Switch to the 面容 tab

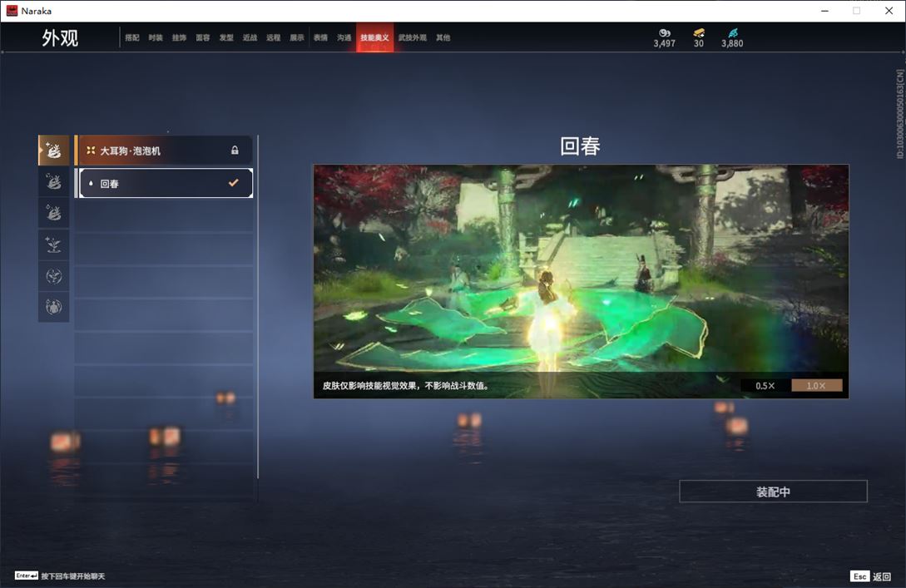coord(203,37)
